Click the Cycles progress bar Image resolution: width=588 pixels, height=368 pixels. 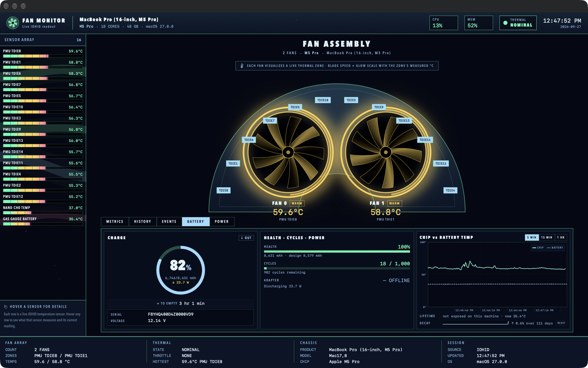point(337,268)
